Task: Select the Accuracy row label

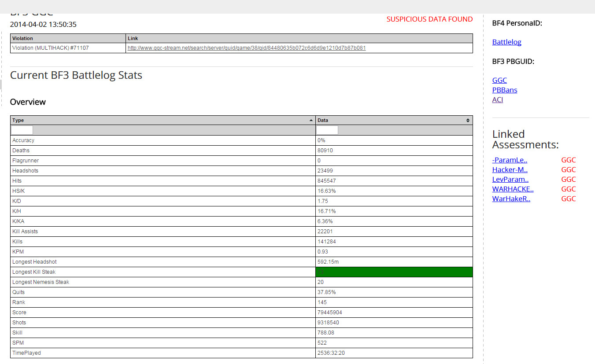Action: point(23,140)
